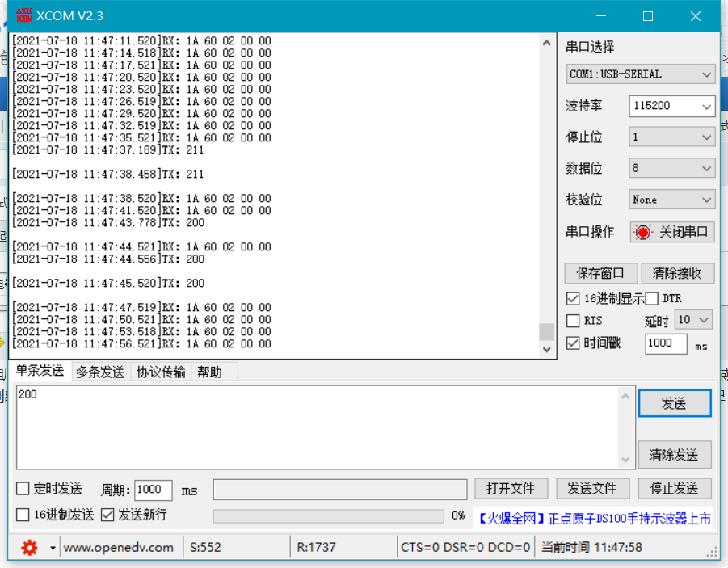This screenshot has height=568, width=728.
Task: Click the log line 11:47:43.778 TX: 200
Action: point(107,222)
